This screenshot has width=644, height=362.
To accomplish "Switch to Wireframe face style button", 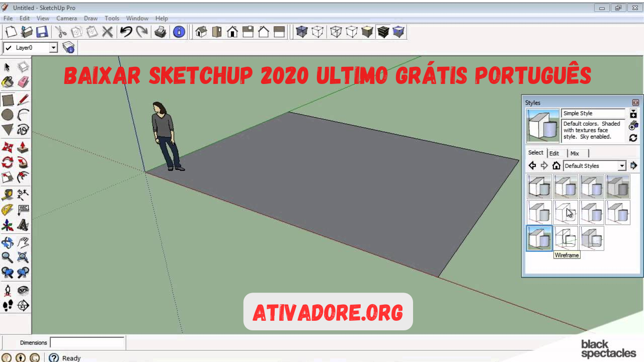I will 336,32.
